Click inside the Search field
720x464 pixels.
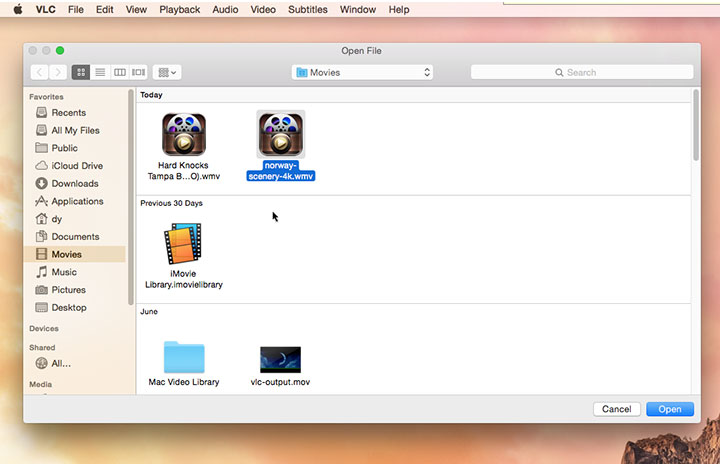tap(582, 72)
